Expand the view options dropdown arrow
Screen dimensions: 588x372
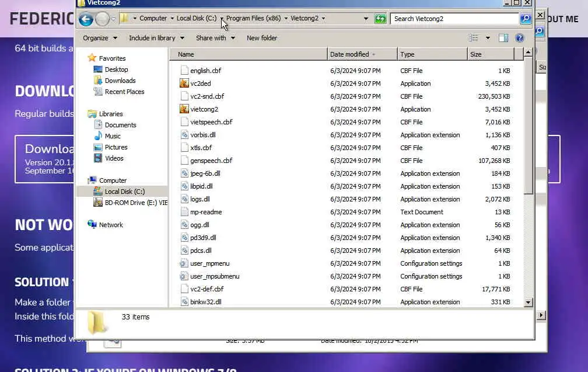(x=488, y=38)
